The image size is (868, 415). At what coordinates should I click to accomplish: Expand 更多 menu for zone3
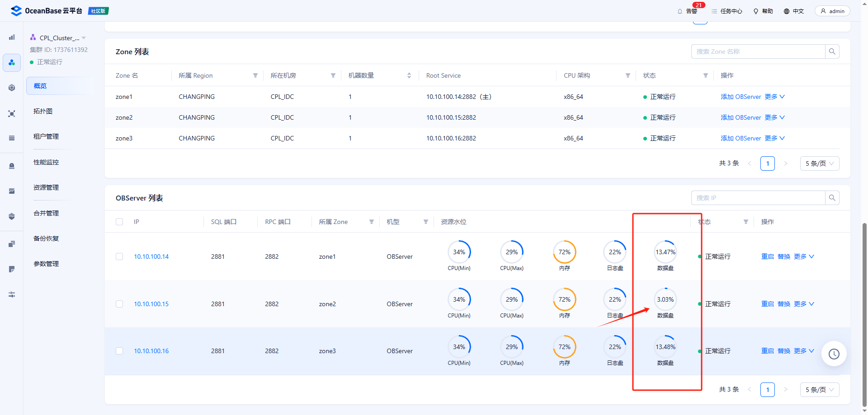[775, 138]
